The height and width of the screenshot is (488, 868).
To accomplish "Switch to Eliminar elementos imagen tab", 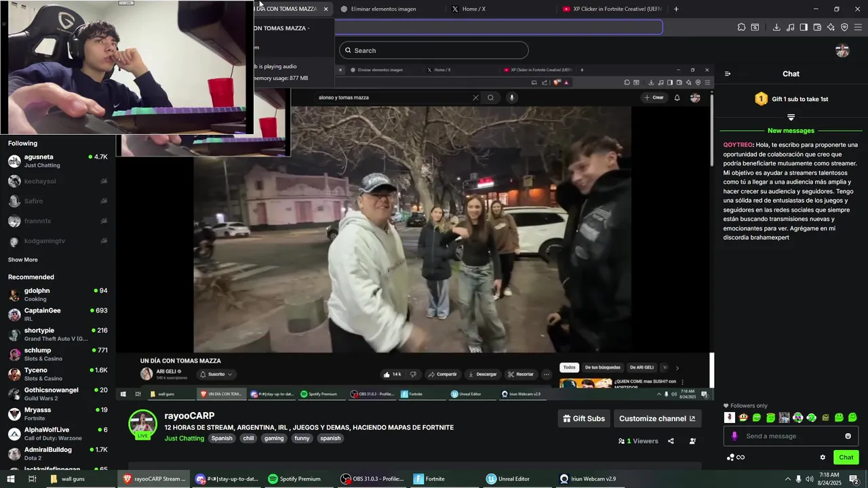I will [384, 9].
